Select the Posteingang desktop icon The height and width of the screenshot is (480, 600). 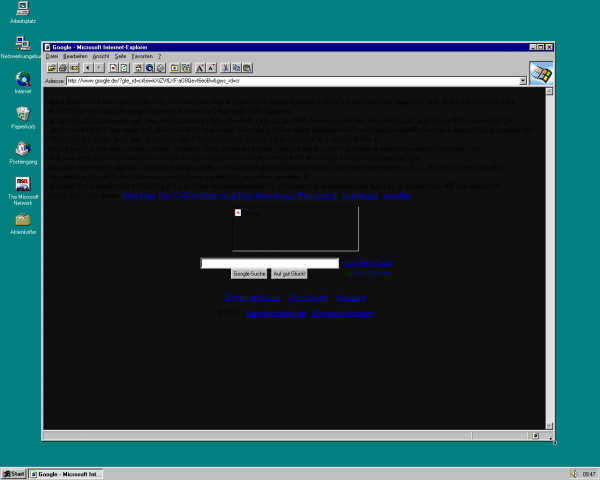(x=23, y=153)
